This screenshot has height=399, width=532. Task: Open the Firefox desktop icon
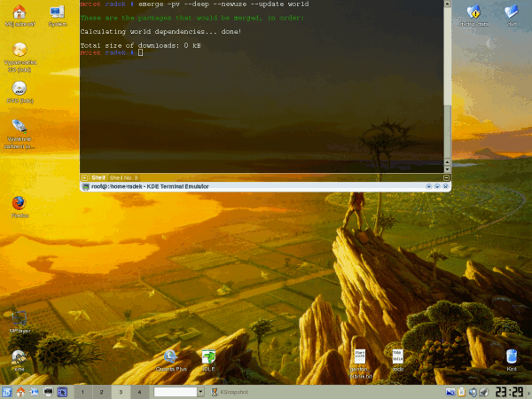[19, 203]
